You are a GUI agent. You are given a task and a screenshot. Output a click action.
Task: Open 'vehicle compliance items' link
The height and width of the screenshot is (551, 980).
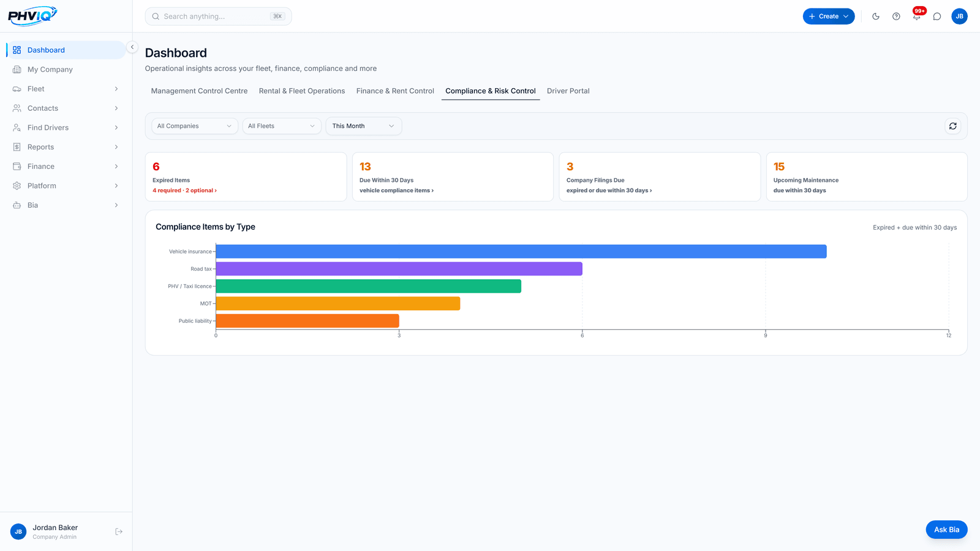coord(396,190)
